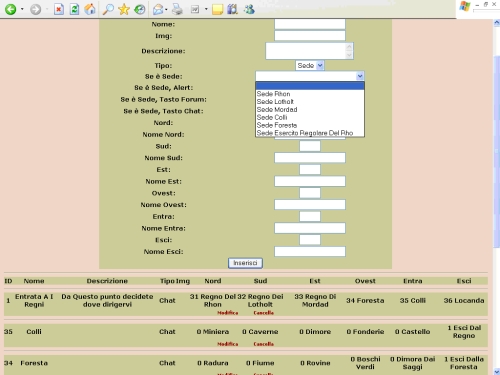Focus the Ovest number field
This screenshot has height=375, width=500.
coord(310,193)
